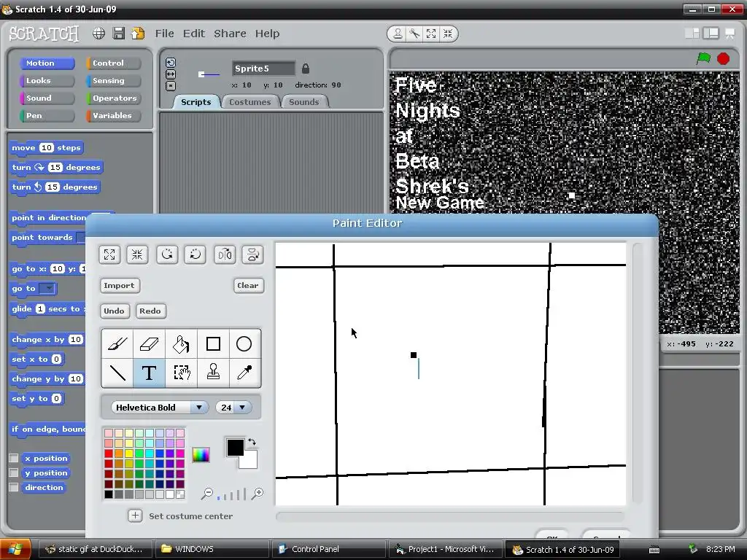This screenshot has width=747, height=560.
Task: Open Control Panel from the taskbar
Action: (328, 549)
